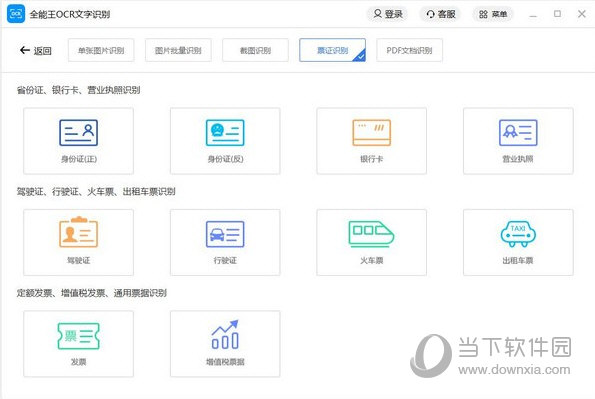Select the 票证识别 tab
595x399 pixels.
coord(332,50)
